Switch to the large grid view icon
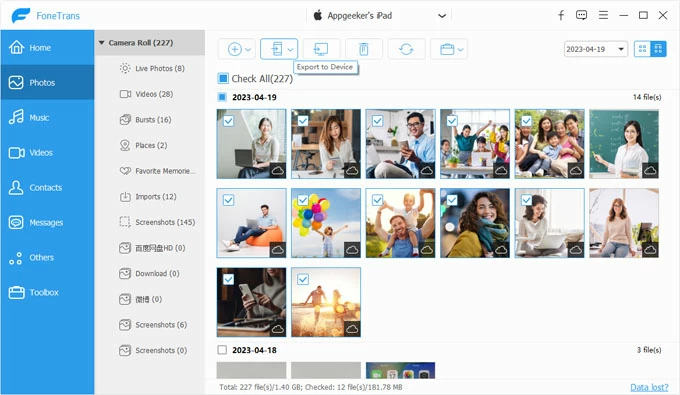680x395 pixels. (x=642, y=49)
